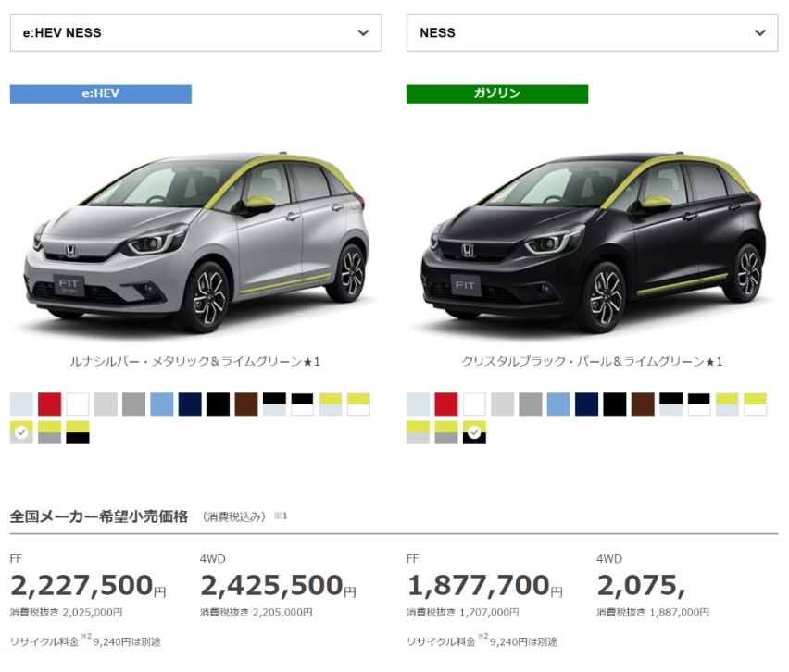Pick lime-over-white two-tone swatch, gasoline NESS
The height and width of the screenshot is (672, 789).
point(756,404)
